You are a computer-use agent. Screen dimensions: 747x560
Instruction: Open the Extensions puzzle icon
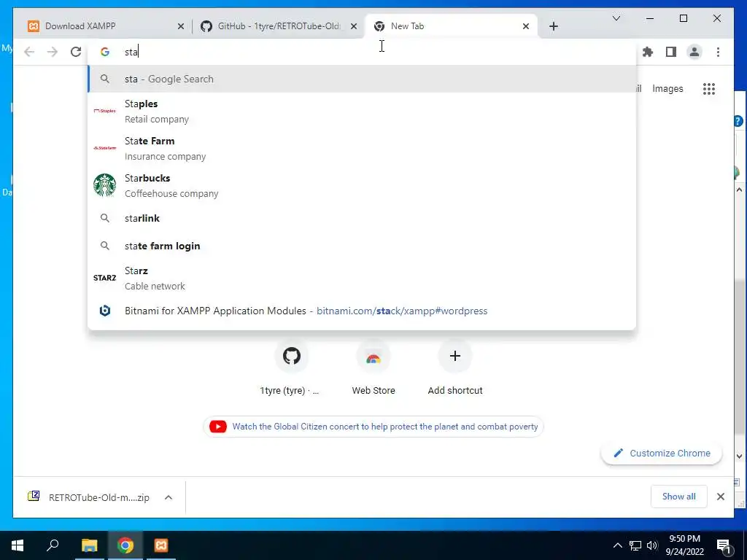pyautogui.click(x=648, y=52)
